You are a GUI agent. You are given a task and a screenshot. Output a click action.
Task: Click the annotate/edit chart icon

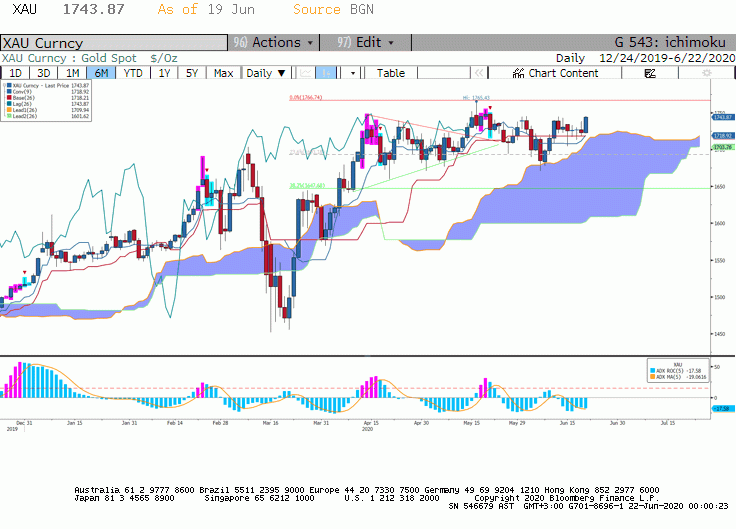click(650, 73)
